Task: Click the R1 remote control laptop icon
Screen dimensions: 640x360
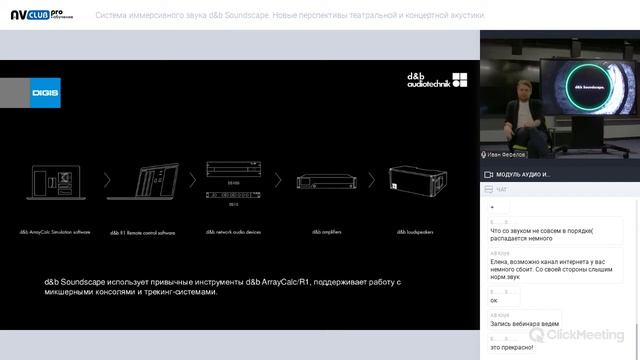Action: coord(143,182)
